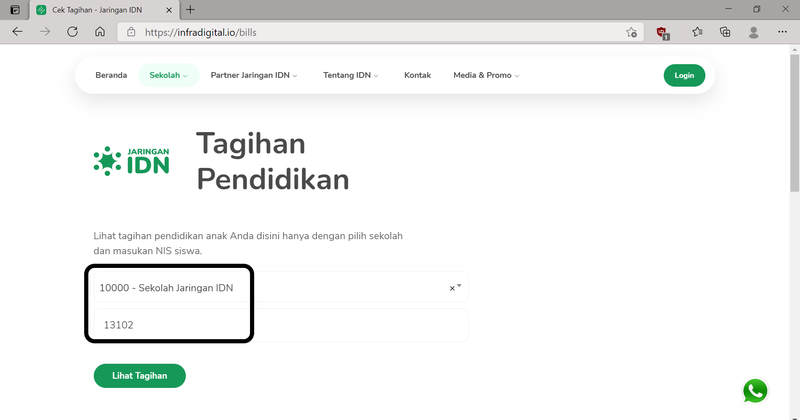Open browser Settings and more menu

pyautogui.click(x=782, y=32)
